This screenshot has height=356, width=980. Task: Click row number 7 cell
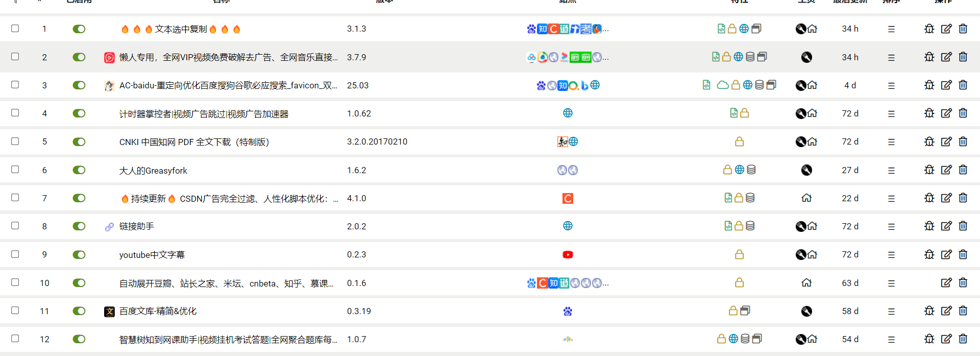click(44, 198)
